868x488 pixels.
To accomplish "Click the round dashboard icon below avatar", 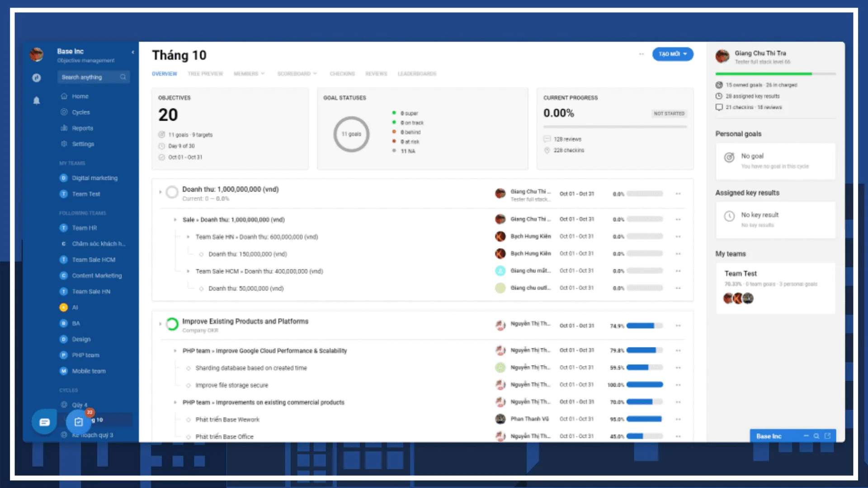I will pos(37,78).
